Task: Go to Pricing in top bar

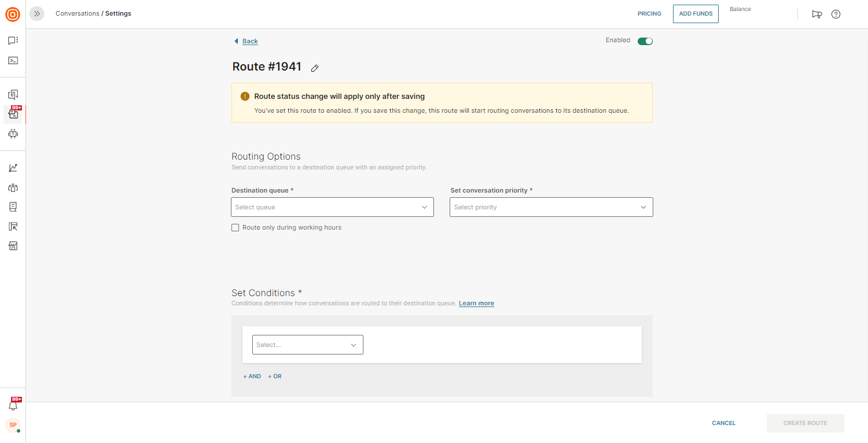Action: pyautogui.click(x=649, y=14)
